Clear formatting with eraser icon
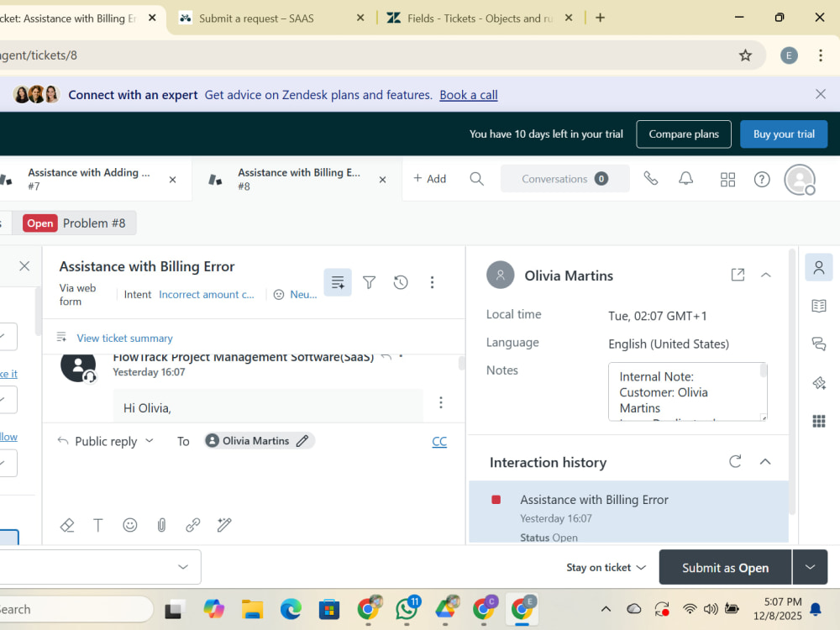 click(67, 525)
